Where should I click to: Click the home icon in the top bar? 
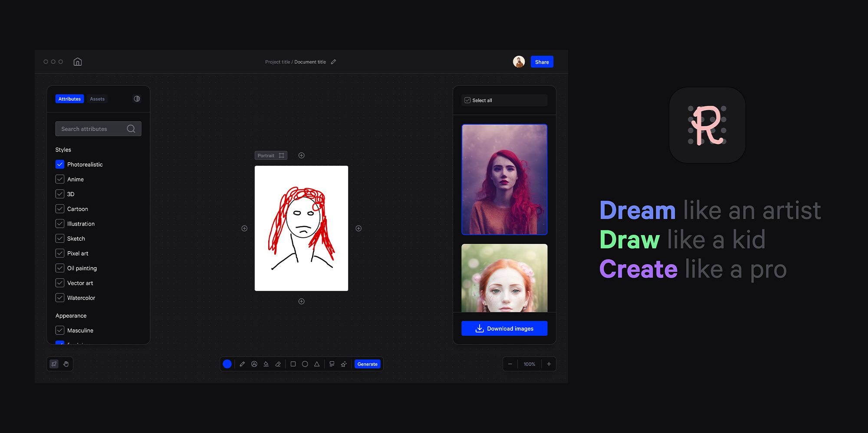point(78,62)
